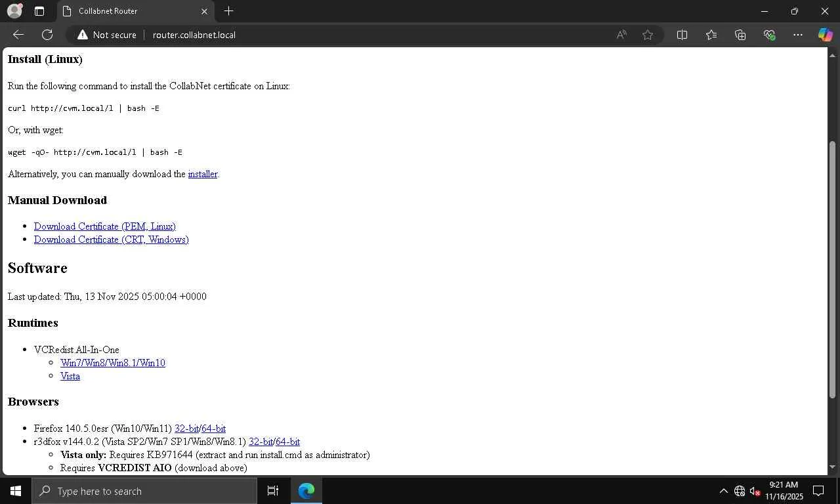Restore down the Edge window
This screenshot has height=504, width=840.
(x=795, y=11)
